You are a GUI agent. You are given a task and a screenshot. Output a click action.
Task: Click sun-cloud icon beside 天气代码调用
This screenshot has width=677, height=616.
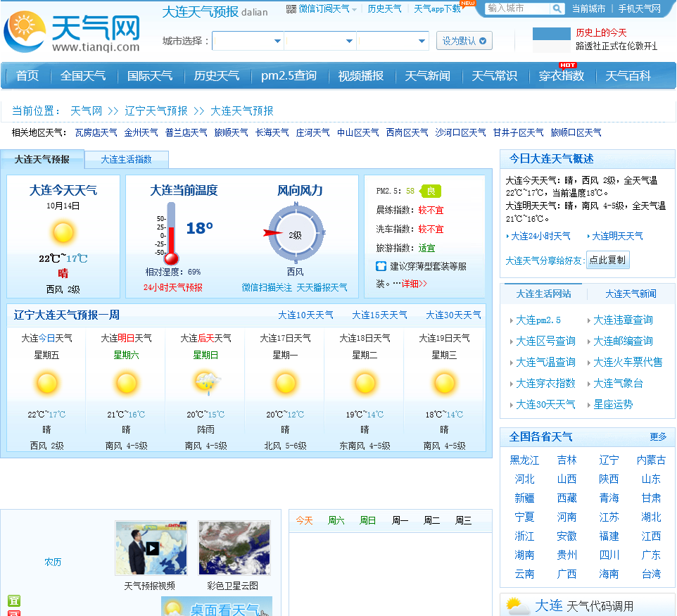coord(517,605)
